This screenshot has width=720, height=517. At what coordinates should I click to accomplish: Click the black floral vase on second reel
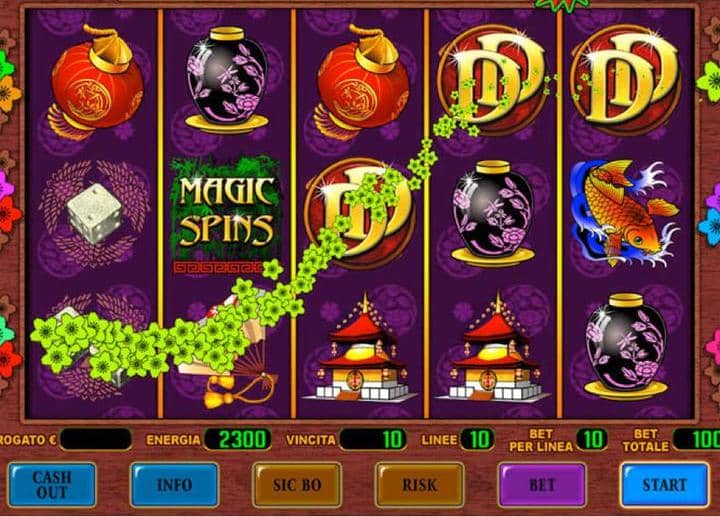tap(226, 80)
